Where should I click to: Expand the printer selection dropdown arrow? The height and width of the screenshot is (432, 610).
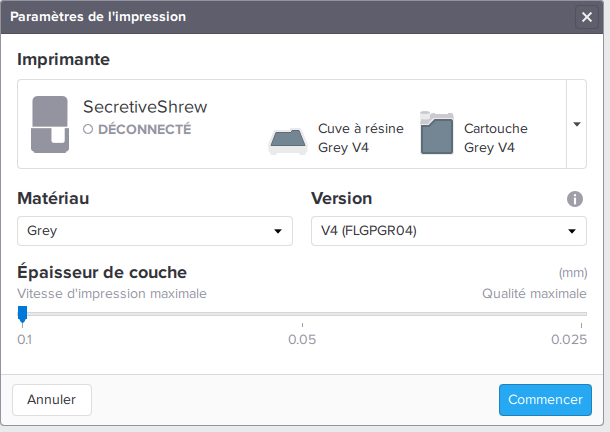click(577, 124)
